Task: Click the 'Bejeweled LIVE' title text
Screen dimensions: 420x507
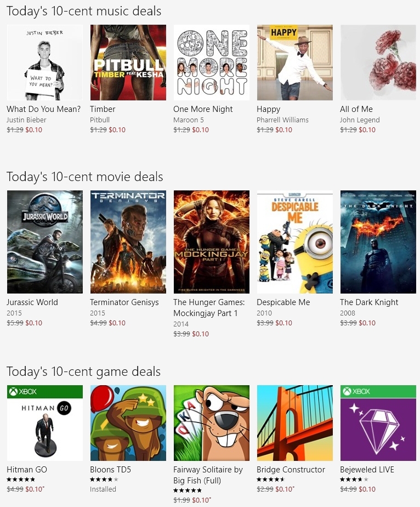Action: (x=367, y=470)
